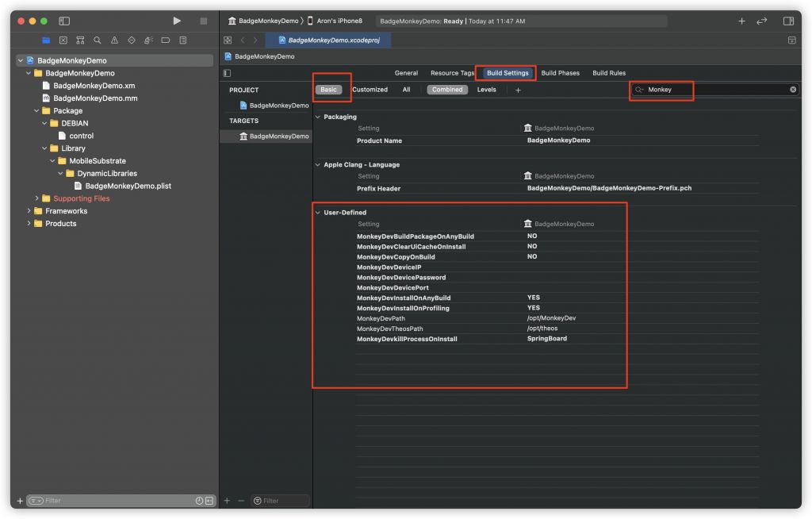Click the recent files filter clock icon
Image resolution: width=812 pixels, height=519 pixels.
click(x=199, y=501)
